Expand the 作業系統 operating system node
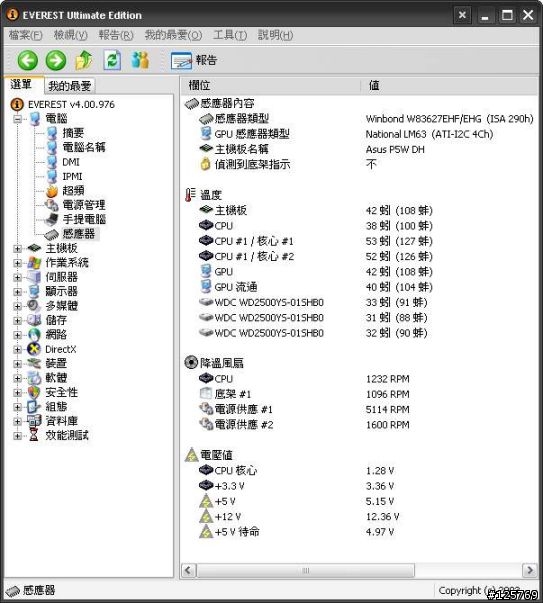Screen dimensions: 543x603 point(17,263)
